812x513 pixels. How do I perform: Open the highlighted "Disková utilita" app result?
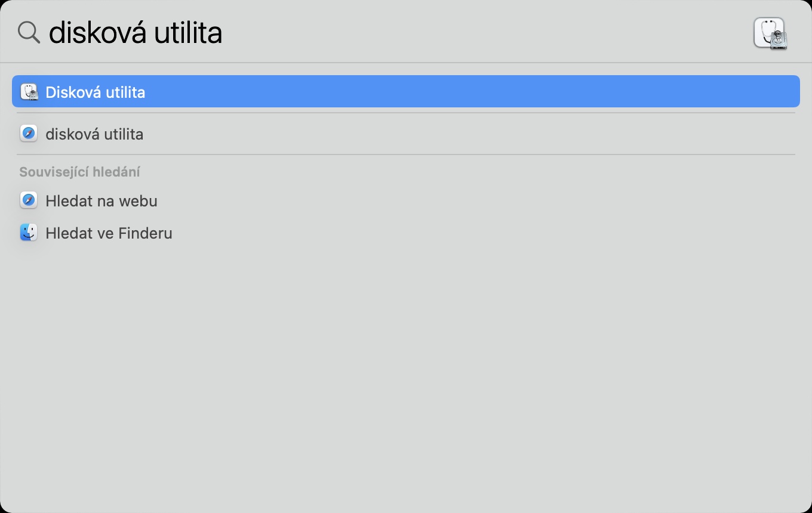[96, 92]
